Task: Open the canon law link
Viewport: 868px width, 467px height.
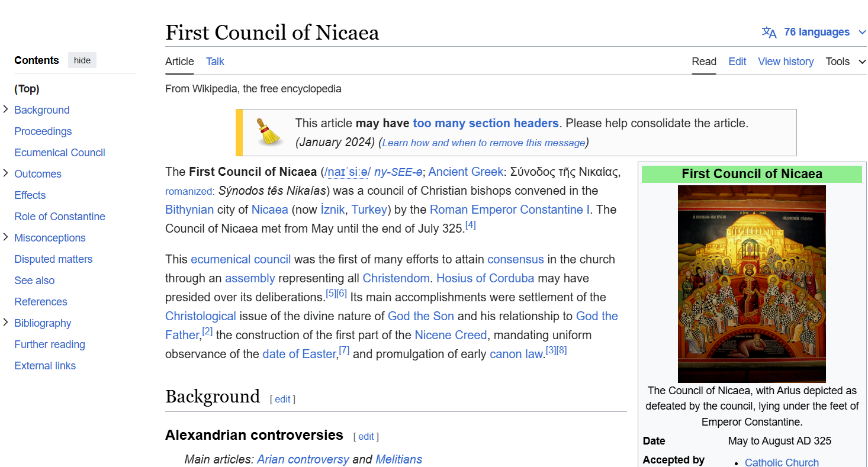Action: point(516,354)
